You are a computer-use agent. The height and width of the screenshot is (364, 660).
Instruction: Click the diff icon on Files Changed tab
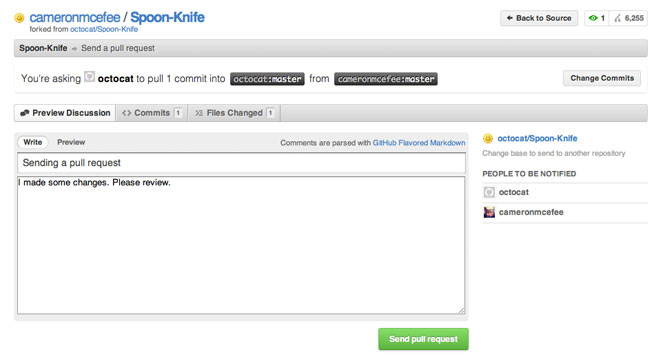pyautogui.click(x=199, y=113)
